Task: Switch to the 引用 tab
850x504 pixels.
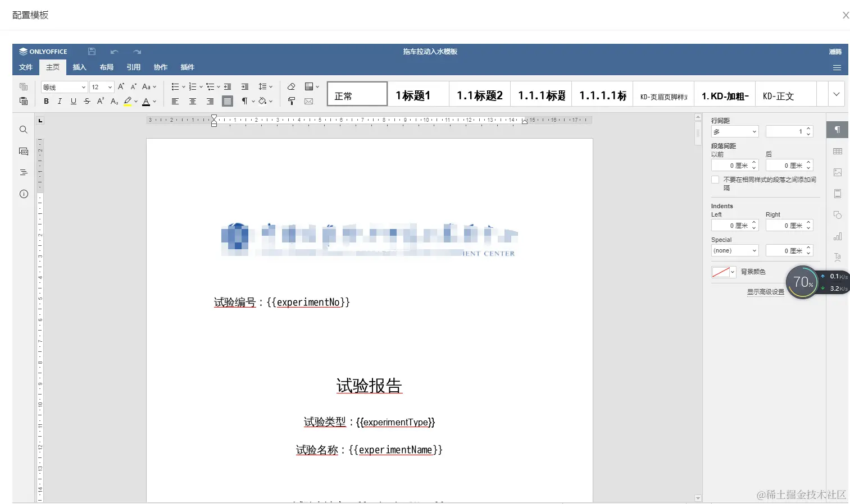Action: [134, 67]
